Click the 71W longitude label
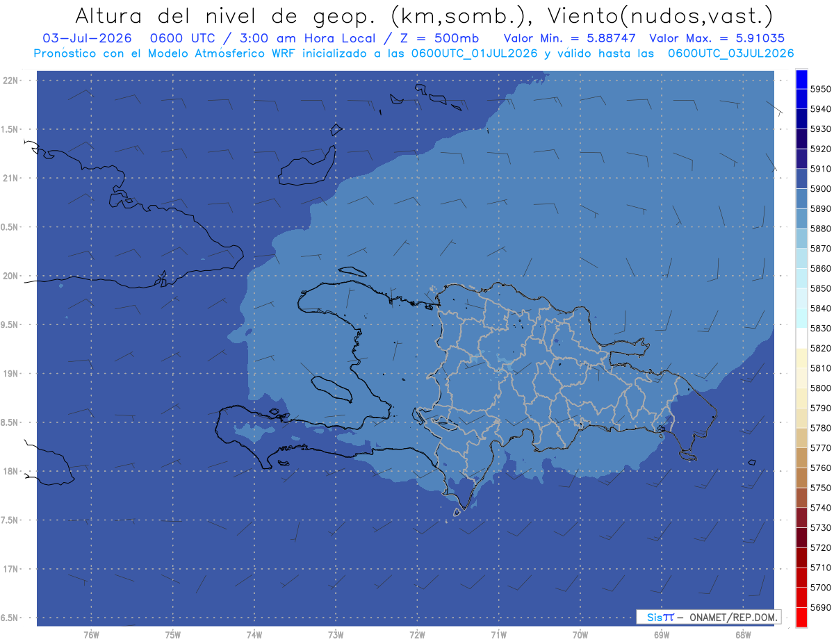834x644 pixels. click(x=498, y=634)
